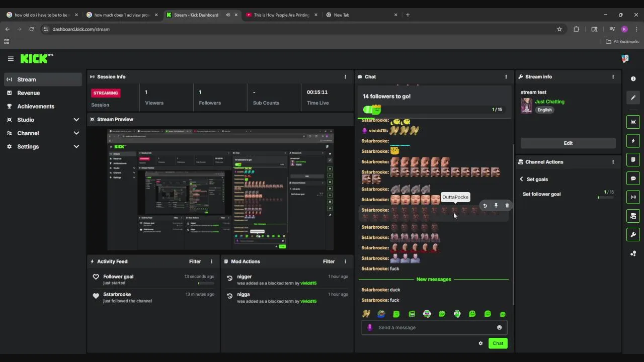
Task: Open Chat panel three-dot menu
Action: pyautogui.click(x=506, y=77)
